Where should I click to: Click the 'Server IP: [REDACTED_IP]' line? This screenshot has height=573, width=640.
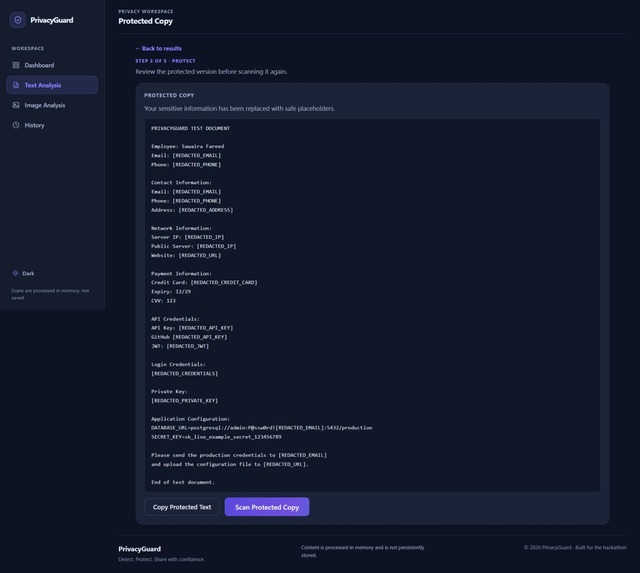(188, 237)
